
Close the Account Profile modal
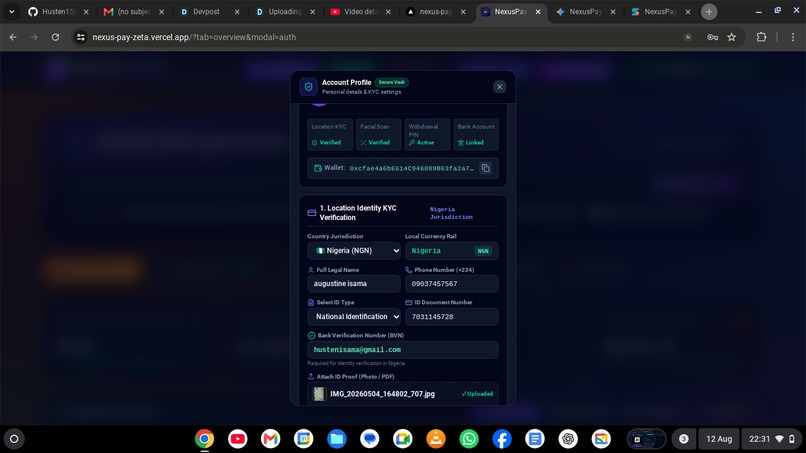pos(499,86)
